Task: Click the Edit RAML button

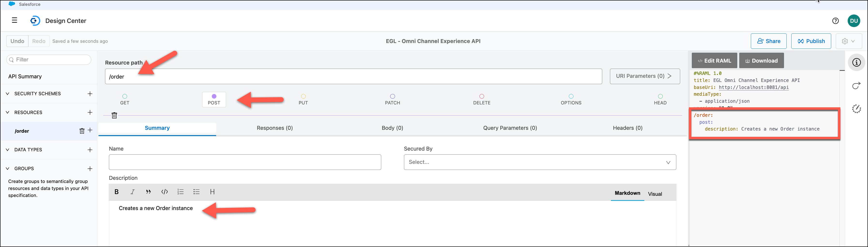Action: pyautogui.click(x=714, y=61)
